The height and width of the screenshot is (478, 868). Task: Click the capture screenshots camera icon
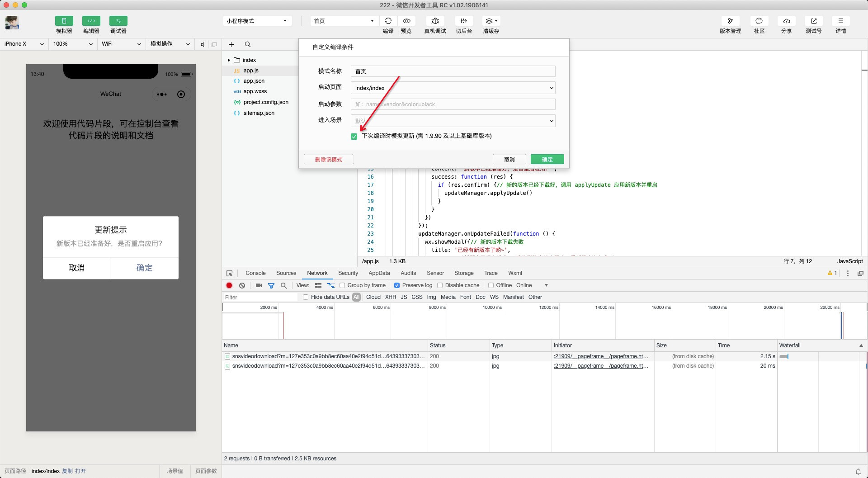coord(259,285)
